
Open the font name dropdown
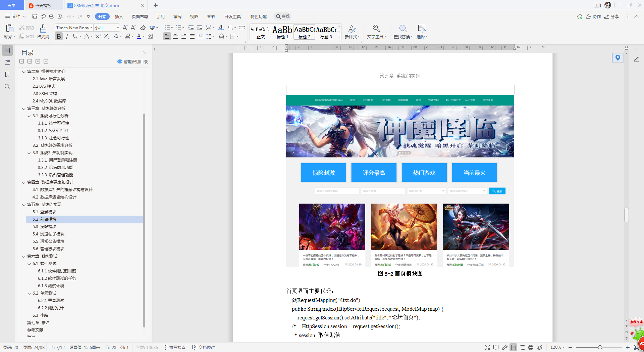[x=91, y=28]
